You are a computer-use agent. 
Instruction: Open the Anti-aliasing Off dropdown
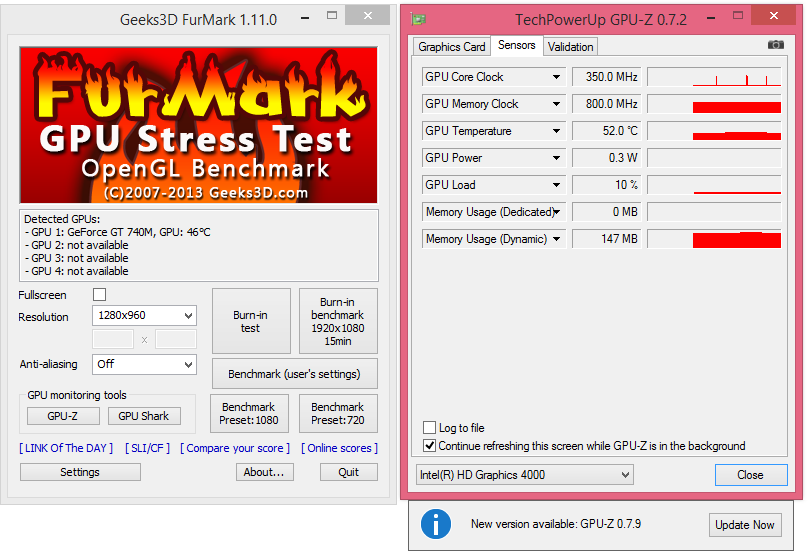tap(144, 364)
